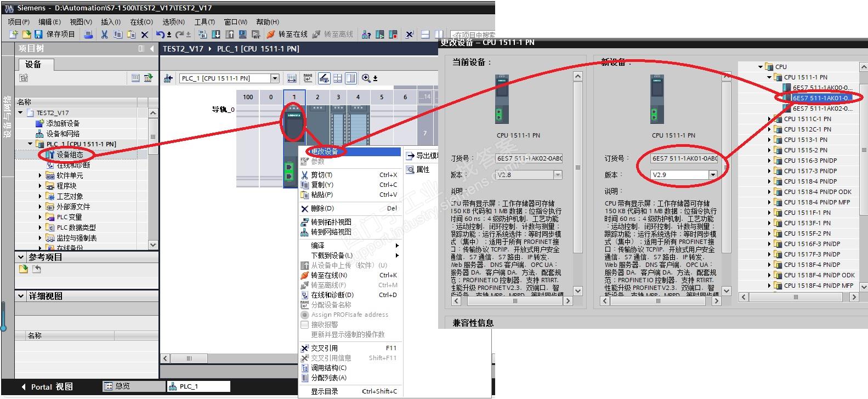
Task: Go online with 转至在线 toolbar button
Action: pos(287,35)
